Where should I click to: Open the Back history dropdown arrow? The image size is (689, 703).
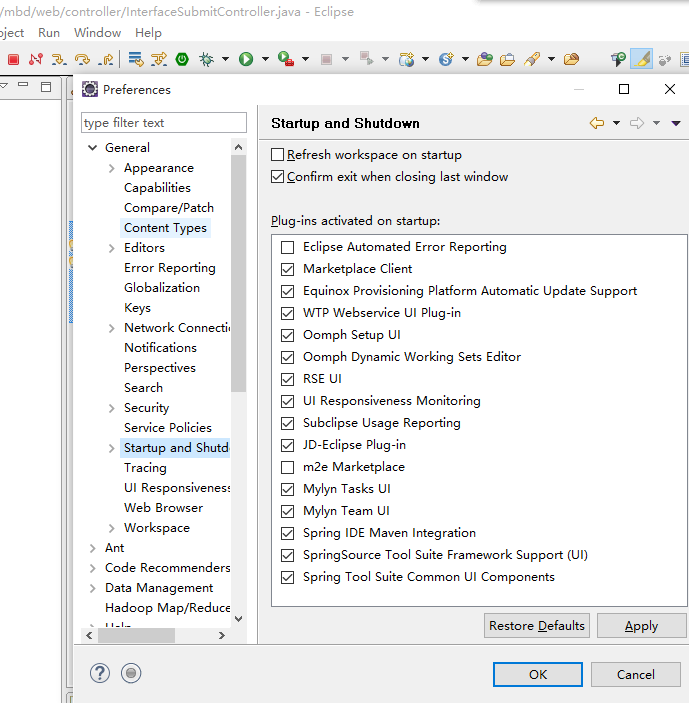pos(616,123)
